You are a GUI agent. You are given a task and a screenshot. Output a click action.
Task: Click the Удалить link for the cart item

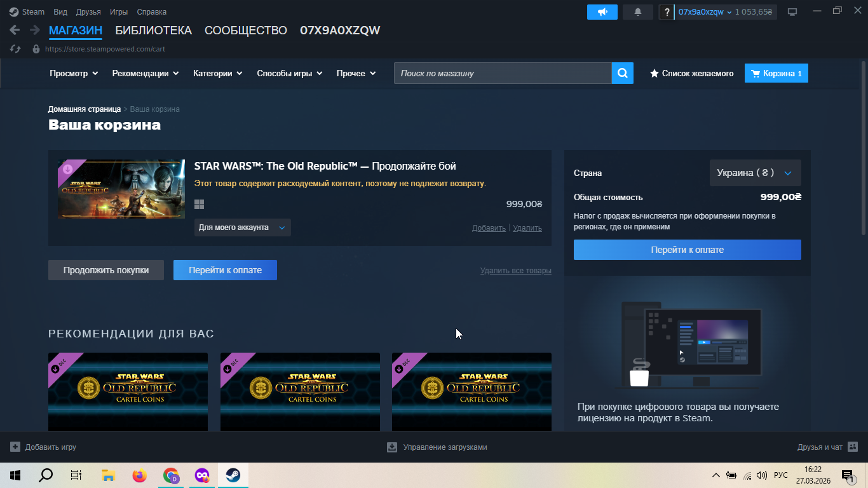click(527, 228)
